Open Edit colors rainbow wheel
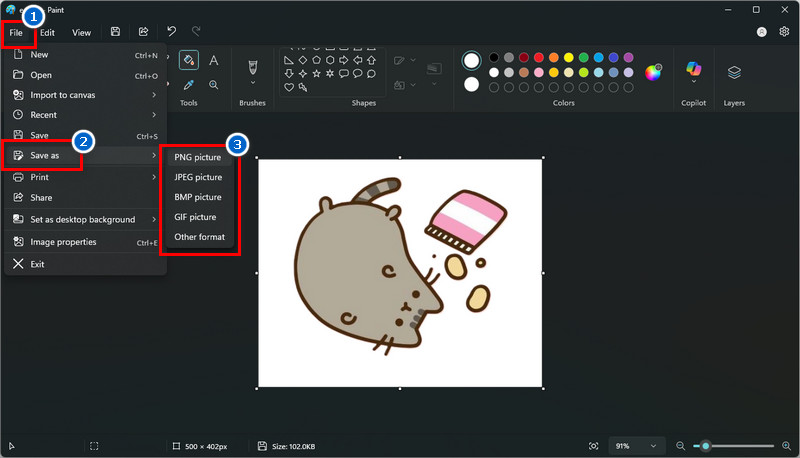This screenshot has height=458, width=800. (x=653, y=72)
